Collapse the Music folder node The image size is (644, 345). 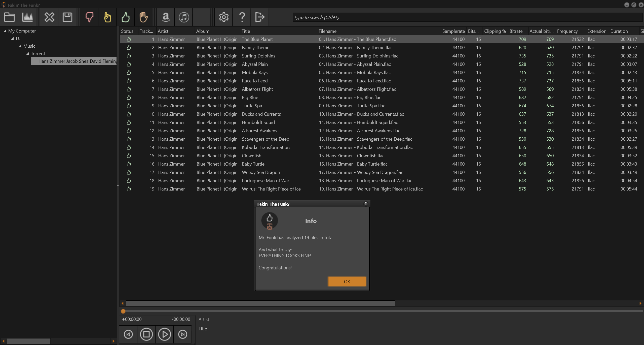click(x=20, y=46)
